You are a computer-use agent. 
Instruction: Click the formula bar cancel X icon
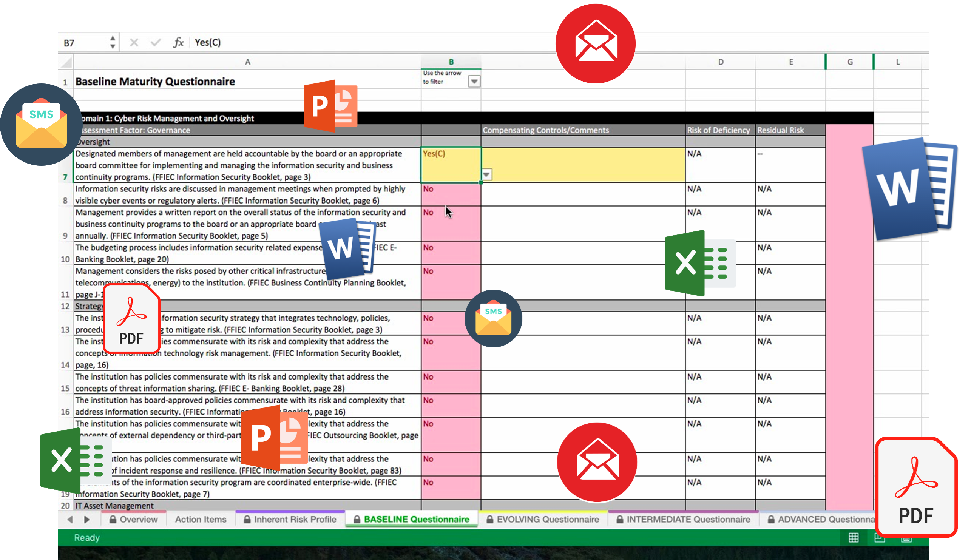click(x=134, y=42)
